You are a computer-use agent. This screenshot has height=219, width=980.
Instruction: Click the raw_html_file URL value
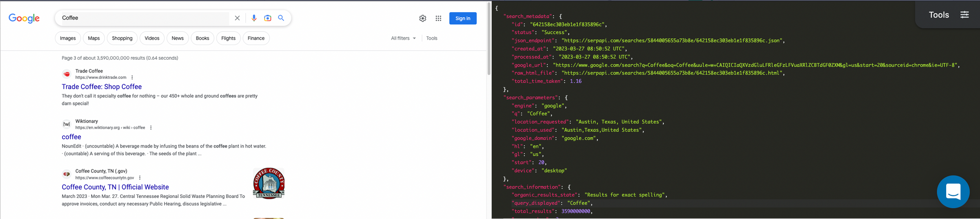672,73
